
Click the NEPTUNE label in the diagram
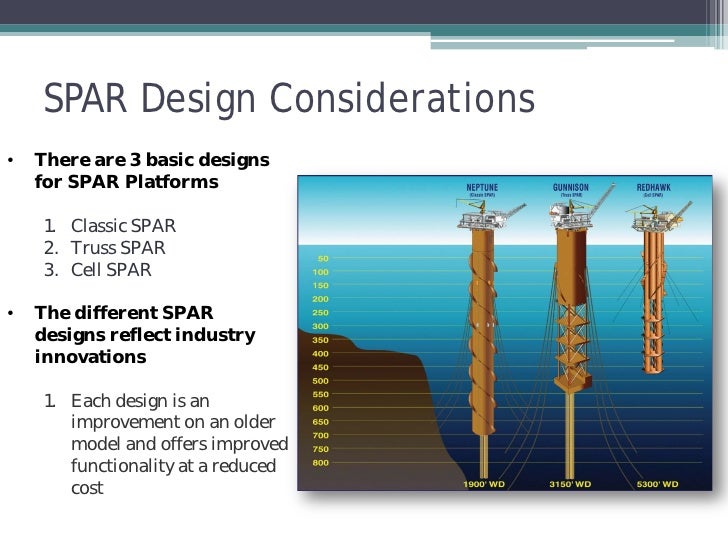pos(482,188)
